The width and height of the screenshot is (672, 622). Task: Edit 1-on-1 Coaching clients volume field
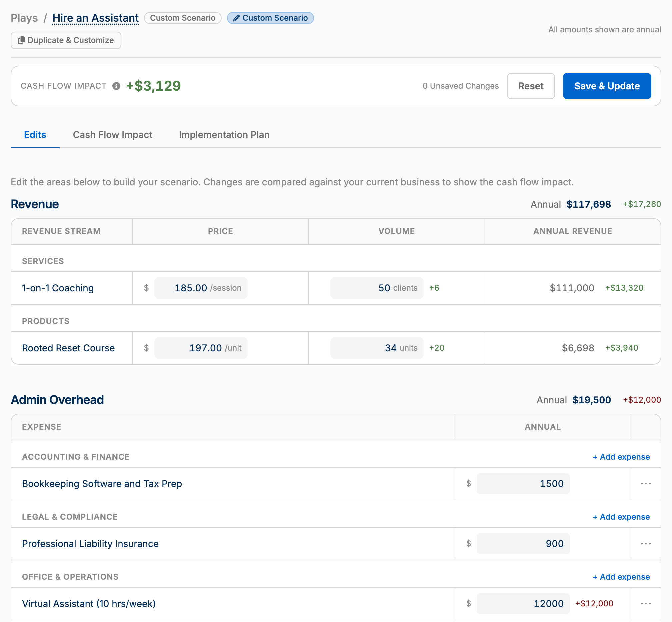click(x=377, y=288)
